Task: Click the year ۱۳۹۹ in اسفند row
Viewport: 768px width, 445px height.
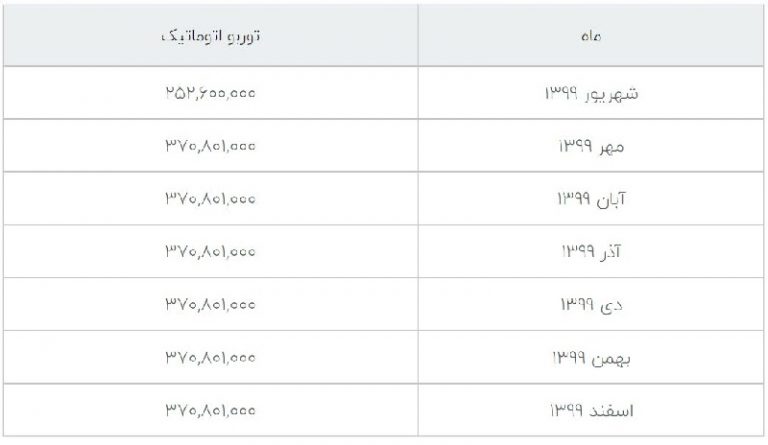Action: (x=566, y=410)
